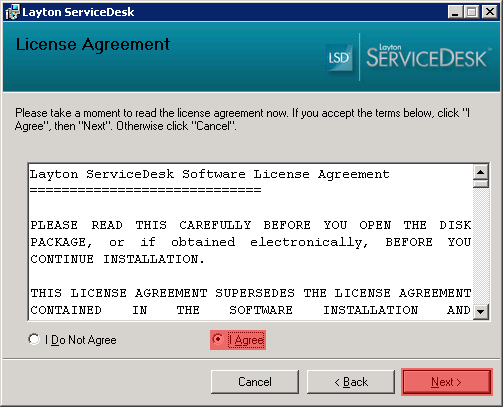Click the LSD square logo

pos(339,58)
